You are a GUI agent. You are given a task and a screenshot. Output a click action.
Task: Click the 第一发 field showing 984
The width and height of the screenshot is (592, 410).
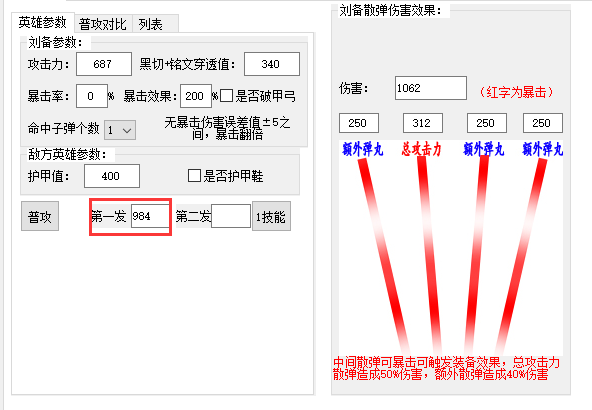[150, 216]
